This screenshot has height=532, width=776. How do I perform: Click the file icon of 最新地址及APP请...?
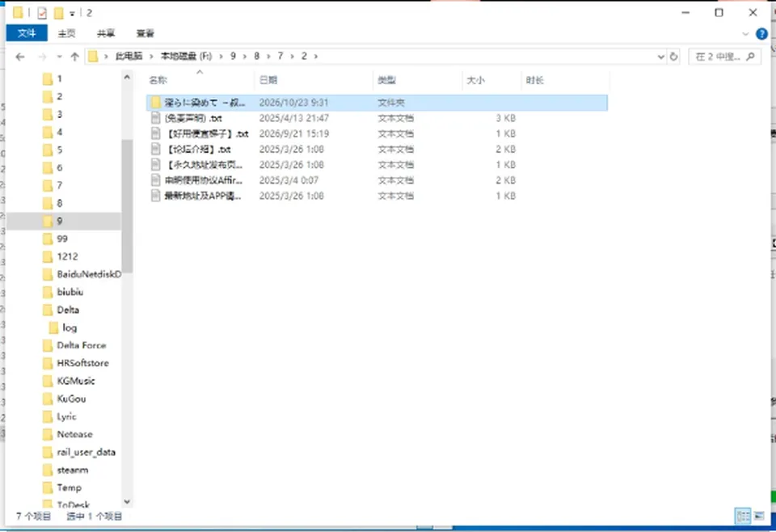156,196
